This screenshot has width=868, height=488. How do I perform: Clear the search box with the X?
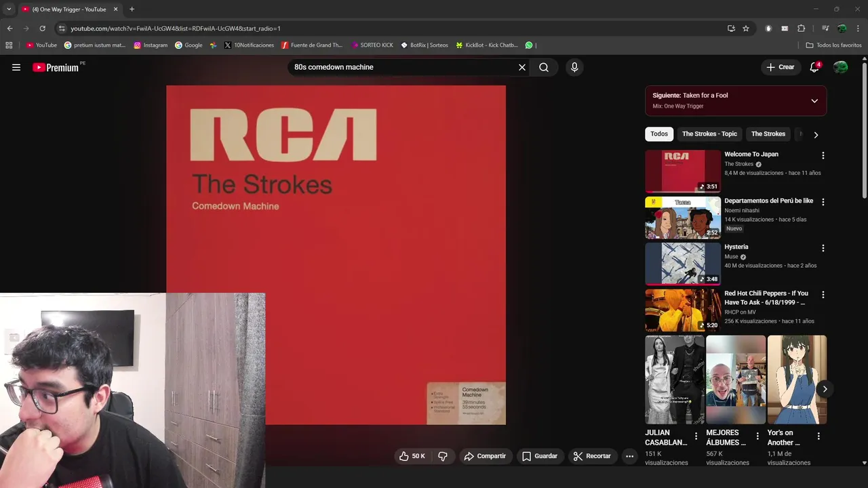point(522,67)
